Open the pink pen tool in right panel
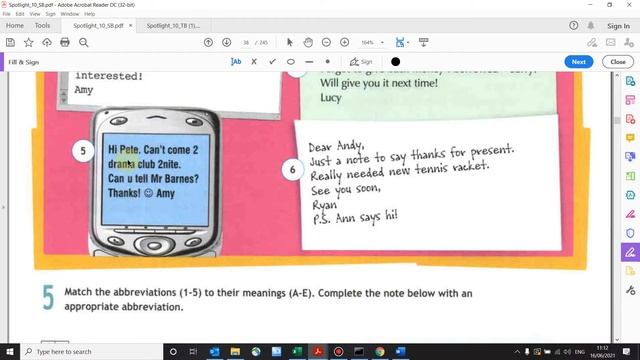 [x=630, y=214]
